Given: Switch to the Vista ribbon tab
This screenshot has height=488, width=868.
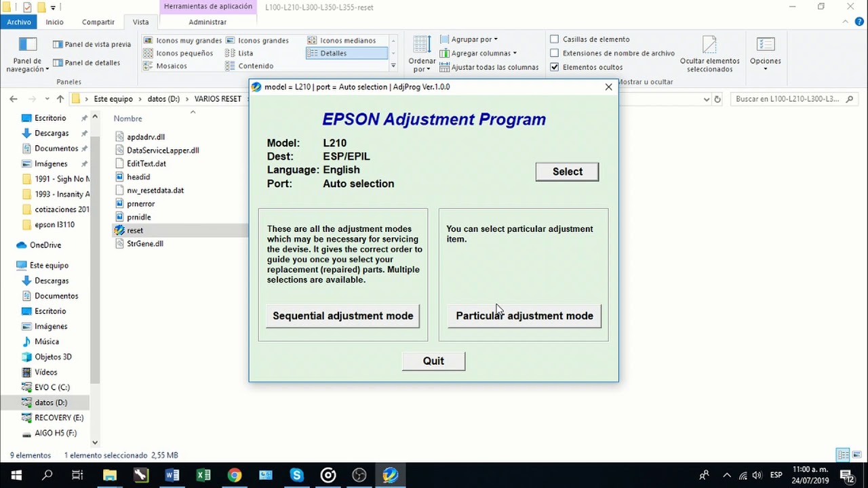Looking at the screenshot, I should pos(140,22).
